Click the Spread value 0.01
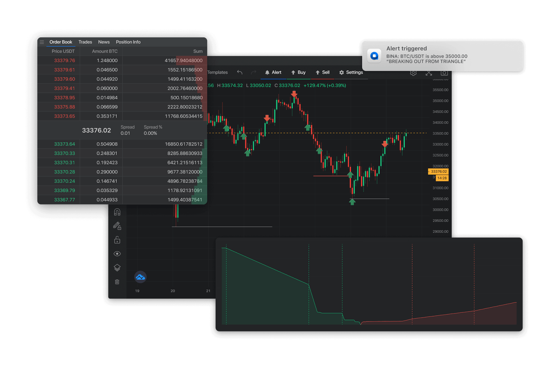 tap(125, 133)
